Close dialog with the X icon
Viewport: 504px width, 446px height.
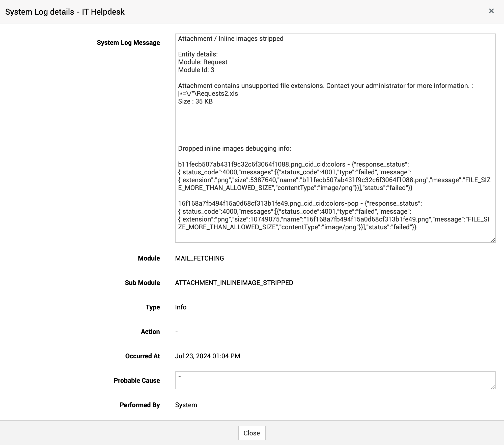pyautogui.click(x=491, y=11)
